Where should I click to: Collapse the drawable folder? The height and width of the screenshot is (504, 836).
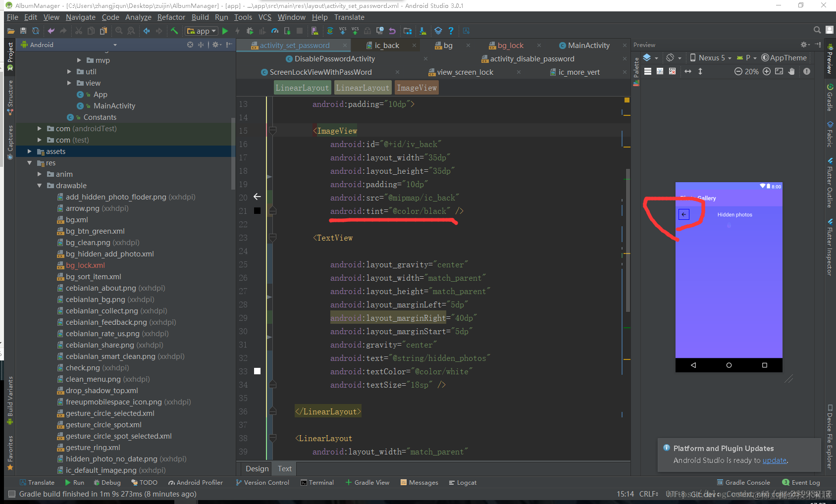[x=40, y=186]
